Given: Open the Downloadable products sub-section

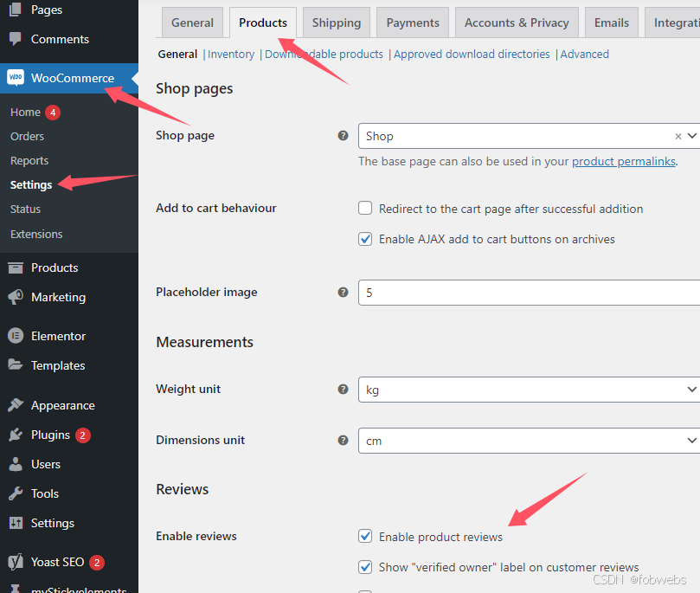Looking at the screenshot, I should click(324, 54).
